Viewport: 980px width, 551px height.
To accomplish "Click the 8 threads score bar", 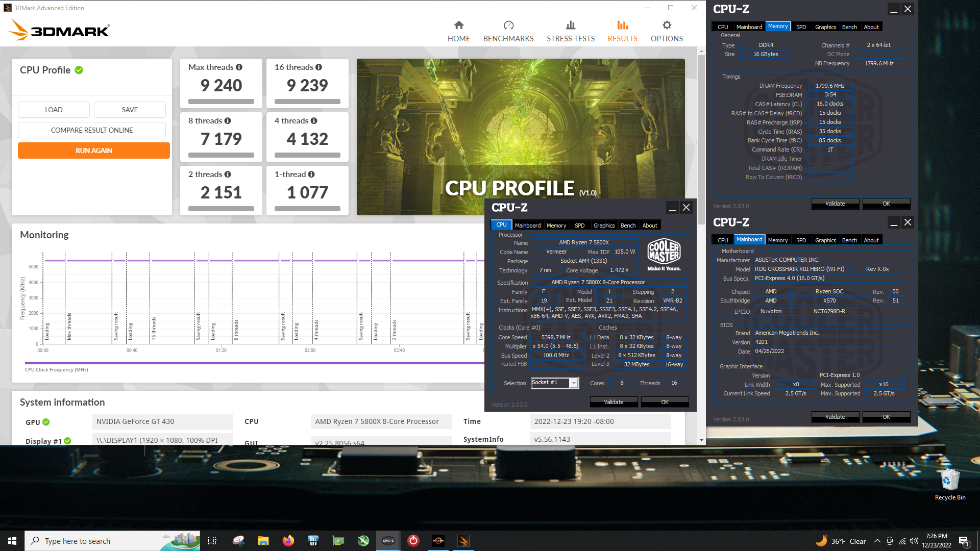I will [x=221, y=155].
